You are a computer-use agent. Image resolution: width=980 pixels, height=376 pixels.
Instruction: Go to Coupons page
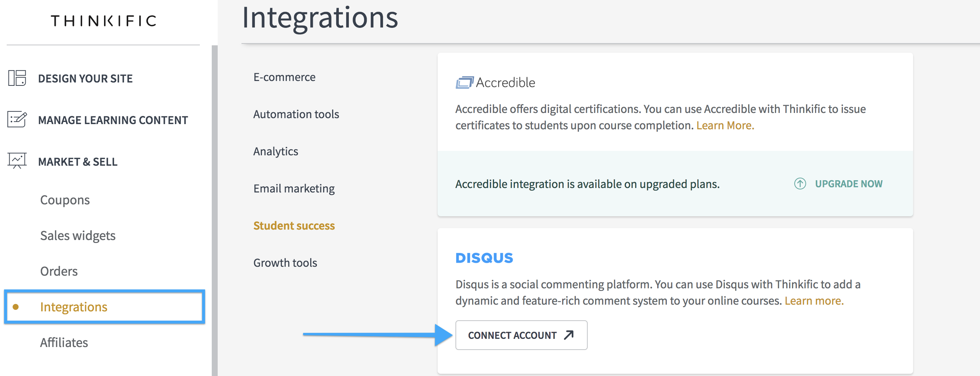(65, 200)
